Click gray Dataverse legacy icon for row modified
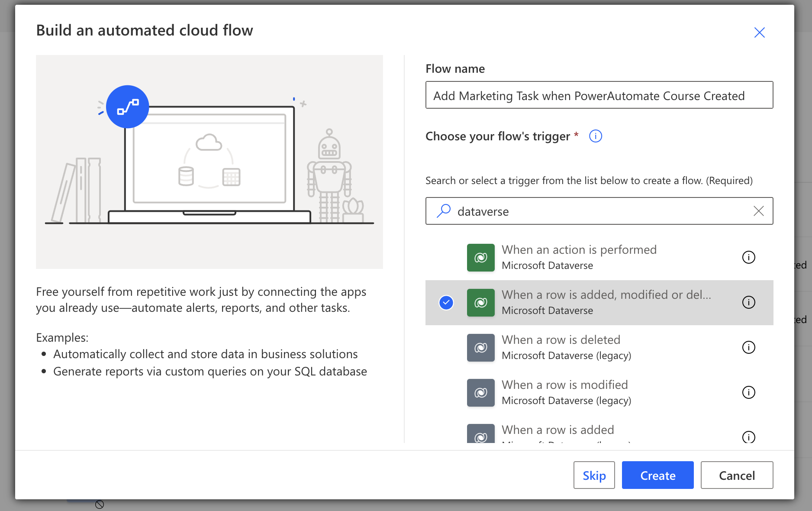Viewport: 812px width, 511px height. pos(480,393)
